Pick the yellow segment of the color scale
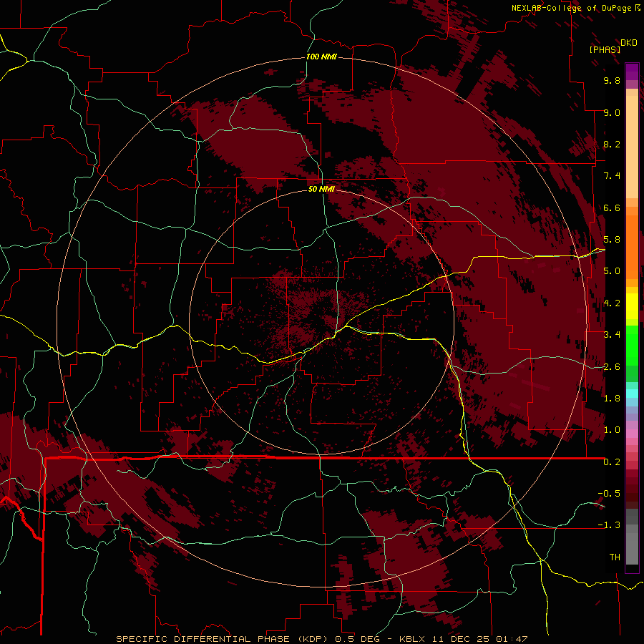Screen dimensions: 644x644 [x=632, y=306]
